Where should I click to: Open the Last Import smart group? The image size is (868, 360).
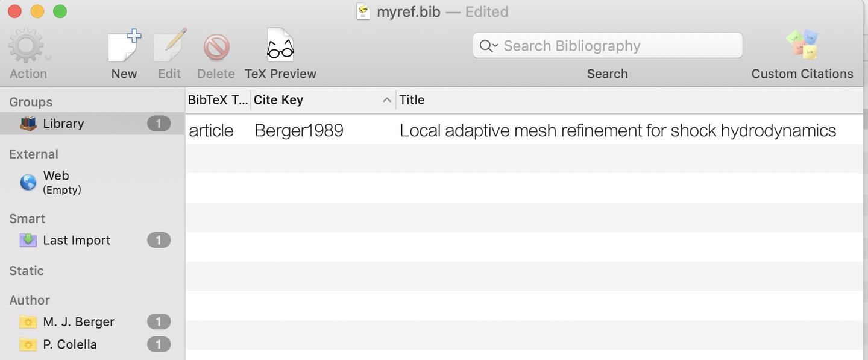pyautogui.click(x=77, y=240)
